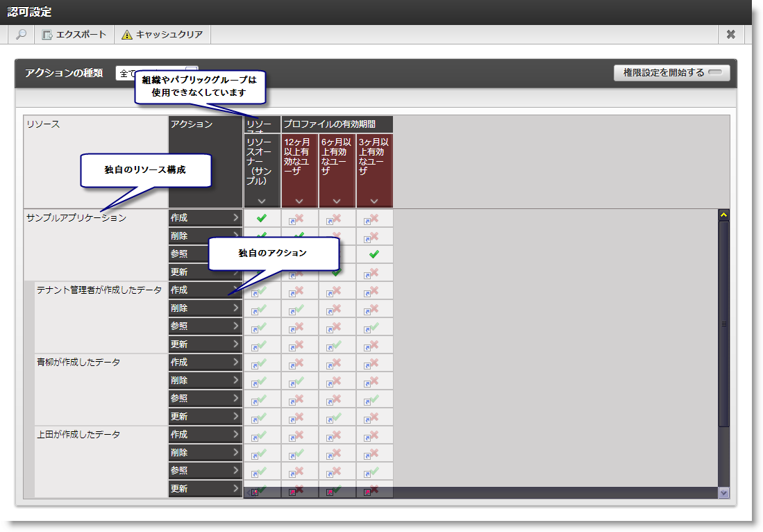
Task: Open 作成 action of 上田が作成したデータ
Action: pyautogui.click(x=206, y=435)
